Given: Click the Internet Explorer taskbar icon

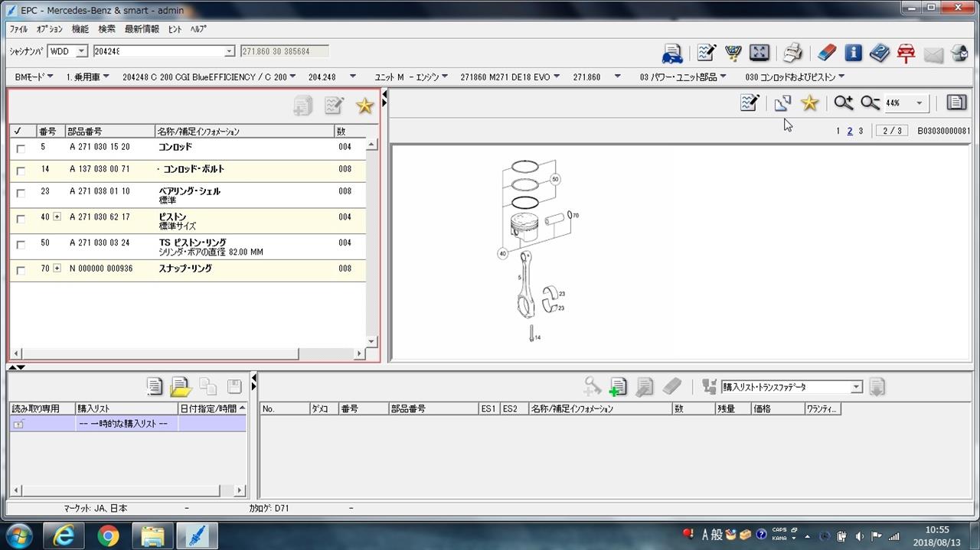Looking at the screenshot, I should (x=64, y=536).
